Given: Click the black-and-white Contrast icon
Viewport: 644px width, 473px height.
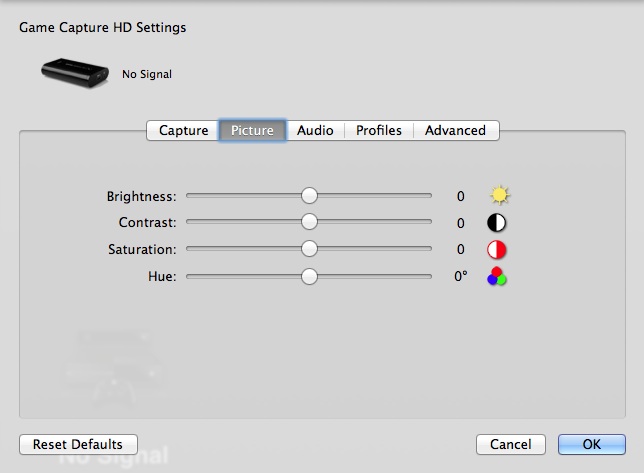Looking at the screenshot, I should (497, 223).
